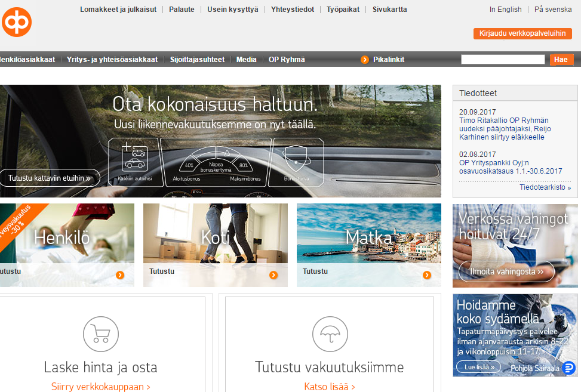Switch language to På svenska
Viewport: 581px width, 392px height.
click(x=553, y=10)
